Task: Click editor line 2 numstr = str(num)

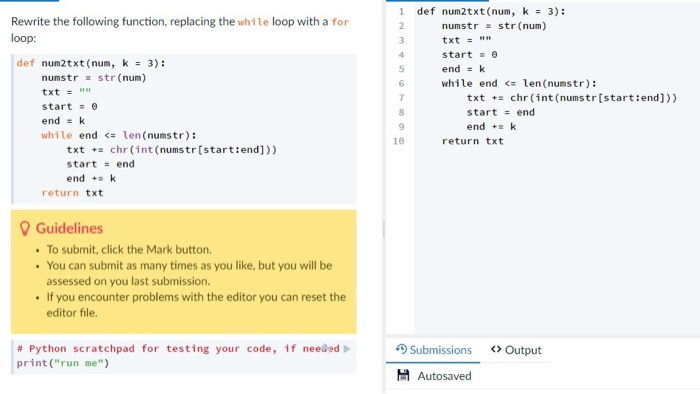Action: [x=494, y=26]
